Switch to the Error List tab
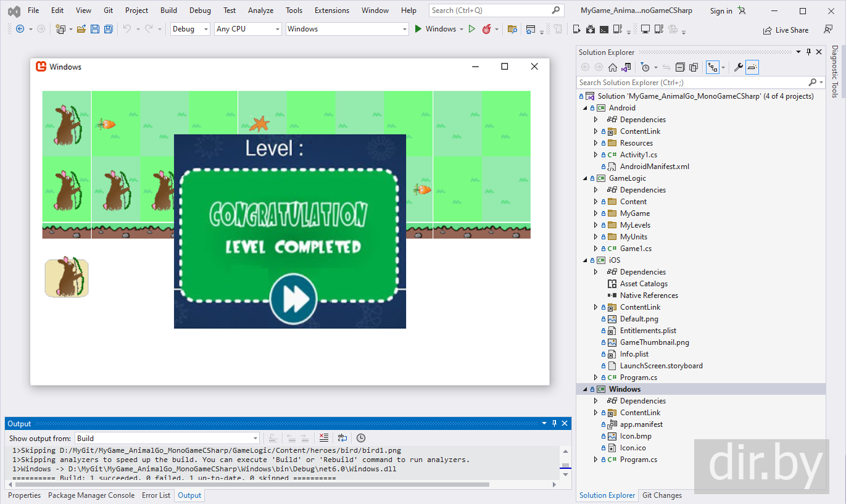 click(156, 495)
